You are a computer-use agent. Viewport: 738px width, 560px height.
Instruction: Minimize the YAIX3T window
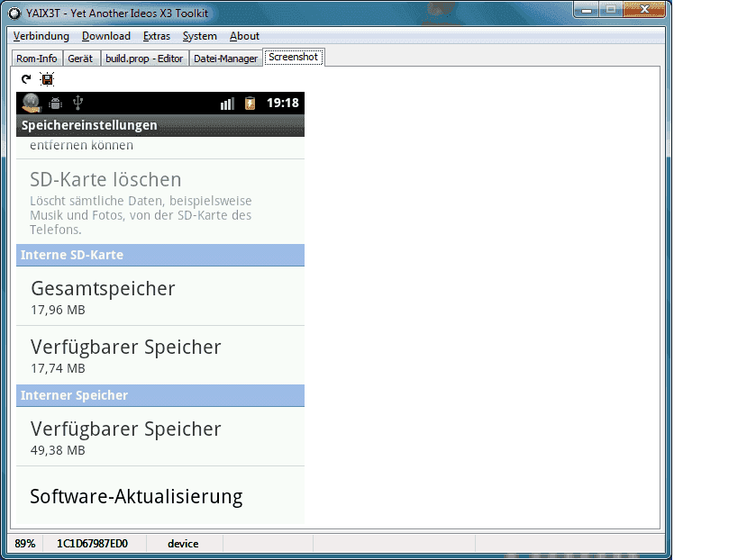pyautogui.click(x=587, y=10)
